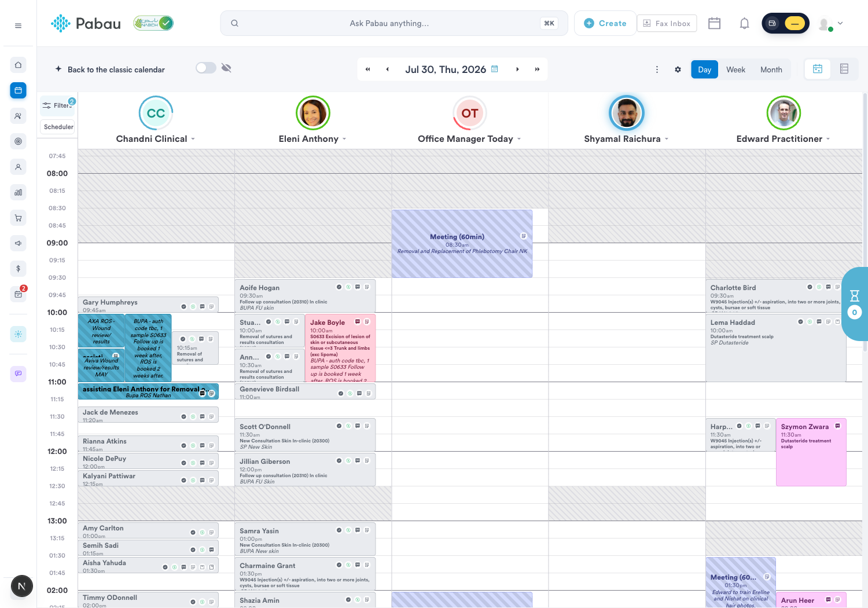Open Genevieve Birdsall appointment
This screenshot has width=868, height=608.
[x=305, y=391]
